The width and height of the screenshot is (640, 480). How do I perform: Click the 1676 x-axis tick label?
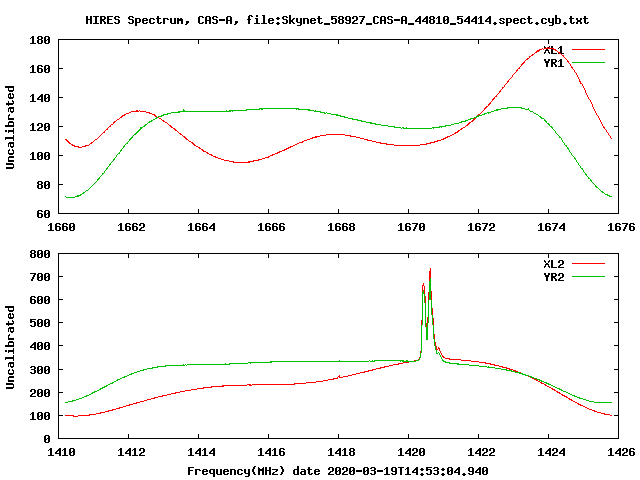click(x=621, y=227)
